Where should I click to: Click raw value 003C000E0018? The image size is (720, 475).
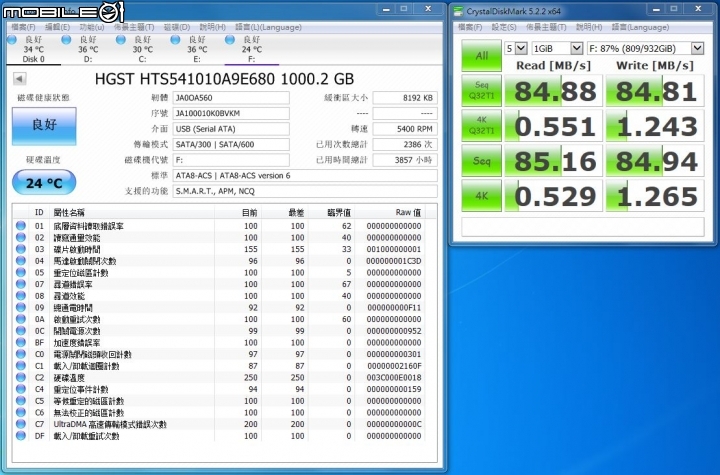point(394,378)
